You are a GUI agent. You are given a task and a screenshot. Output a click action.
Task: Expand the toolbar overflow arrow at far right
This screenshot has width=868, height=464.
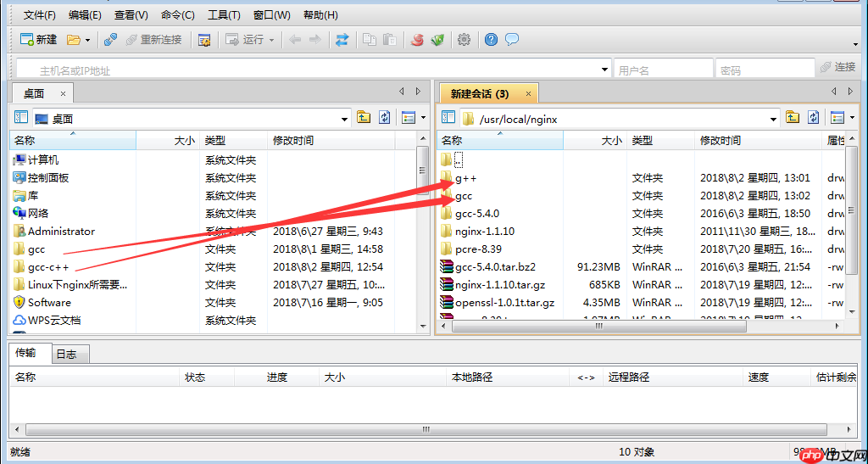pyautogui.click(x=856, y=44)
